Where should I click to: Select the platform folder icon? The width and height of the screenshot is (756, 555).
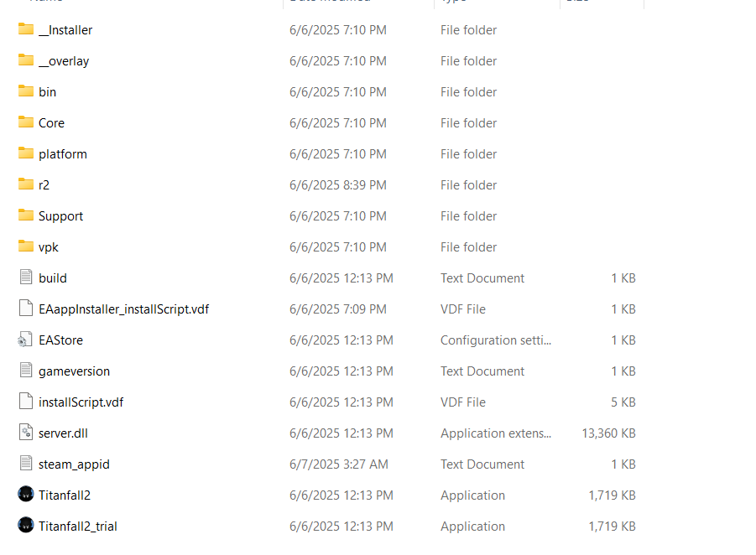26,153
